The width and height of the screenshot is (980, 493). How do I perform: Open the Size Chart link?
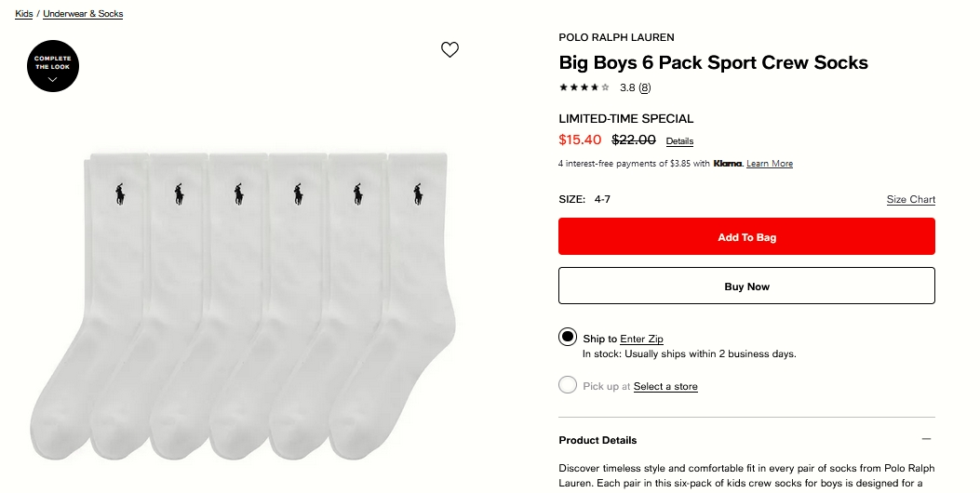click(910, 200)
